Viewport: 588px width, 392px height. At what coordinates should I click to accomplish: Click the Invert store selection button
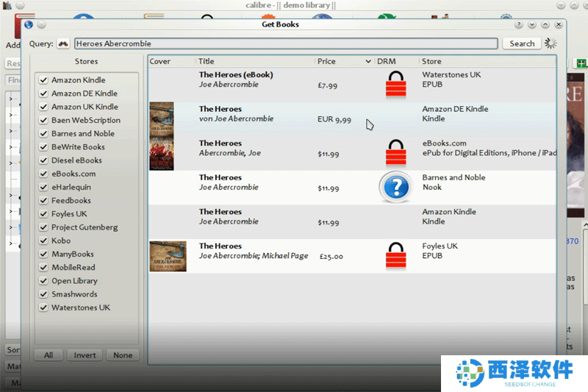tap(85, 355)
